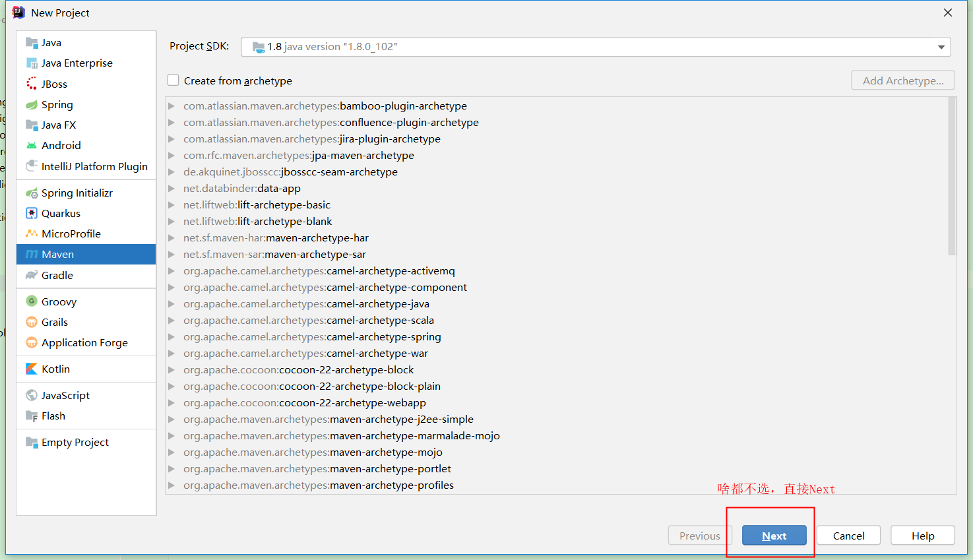Viewport: 973px width, 560px height.
Task: Click the Cancel button
Action: point(849,536)
